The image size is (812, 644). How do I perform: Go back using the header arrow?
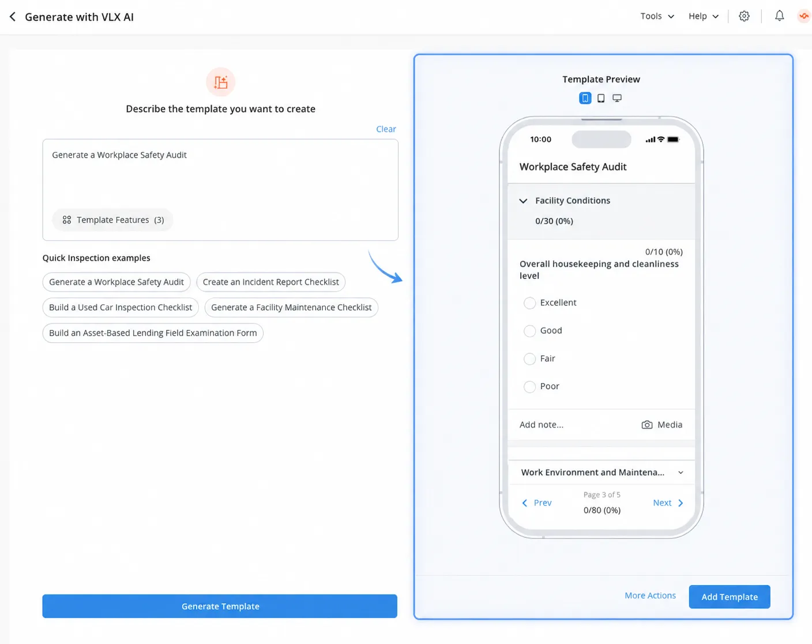(13, 17)
